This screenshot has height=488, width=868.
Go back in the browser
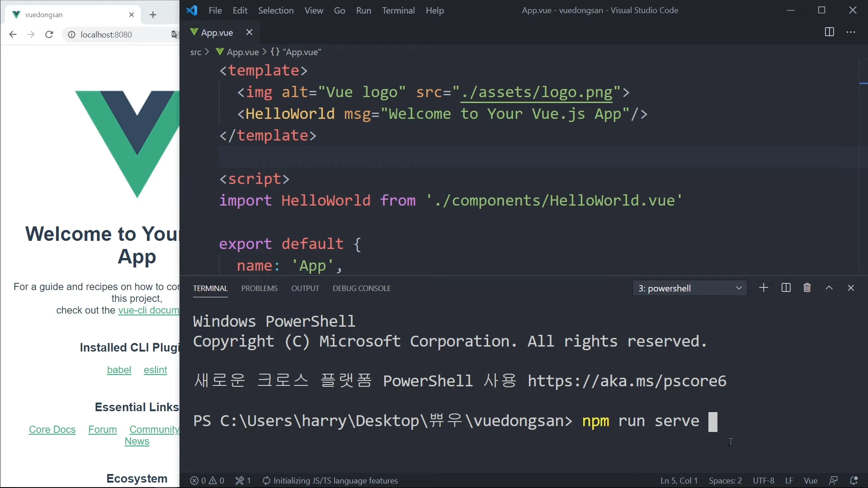click(13, 35)
